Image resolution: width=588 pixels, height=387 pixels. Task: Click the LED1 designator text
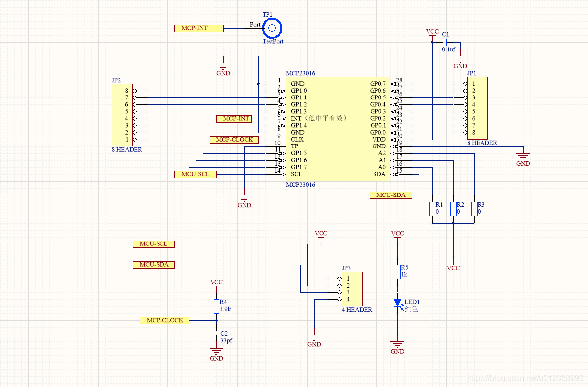pyautogui.click(x=412, y=302)
